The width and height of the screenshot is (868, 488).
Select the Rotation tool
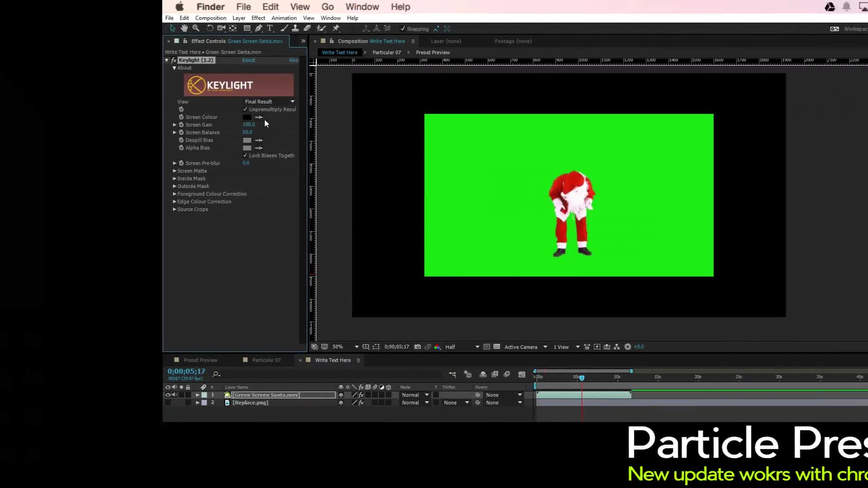click(x=210, y=28)
